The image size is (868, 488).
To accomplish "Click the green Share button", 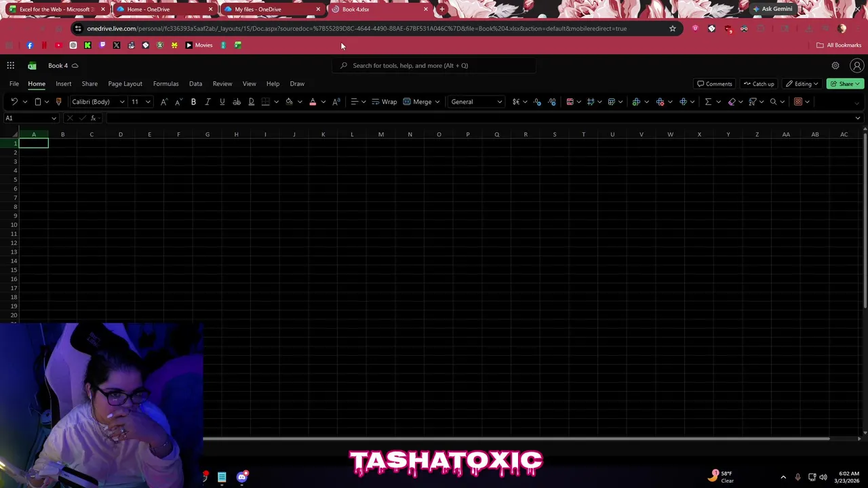I will (x=845, y=84).
